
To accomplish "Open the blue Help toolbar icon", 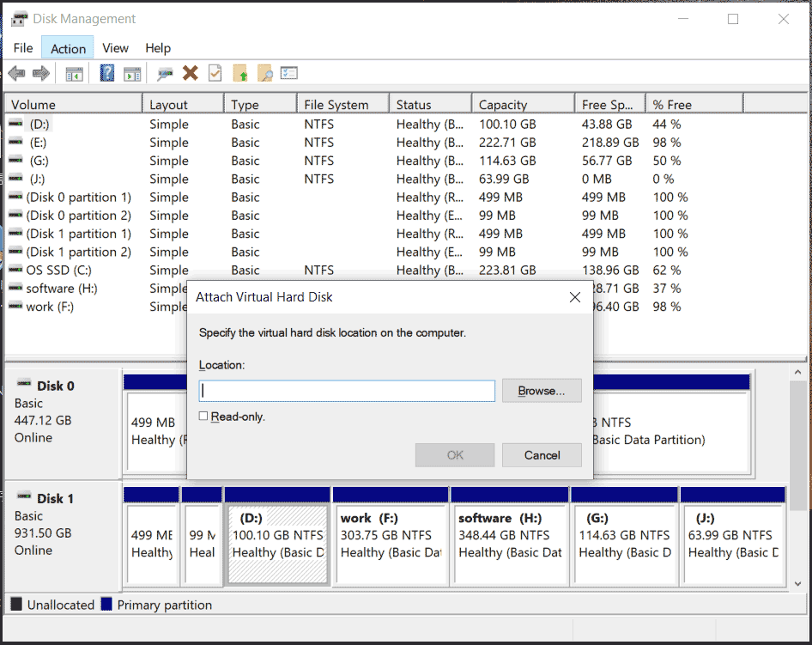I will click(x=107, y=73).
